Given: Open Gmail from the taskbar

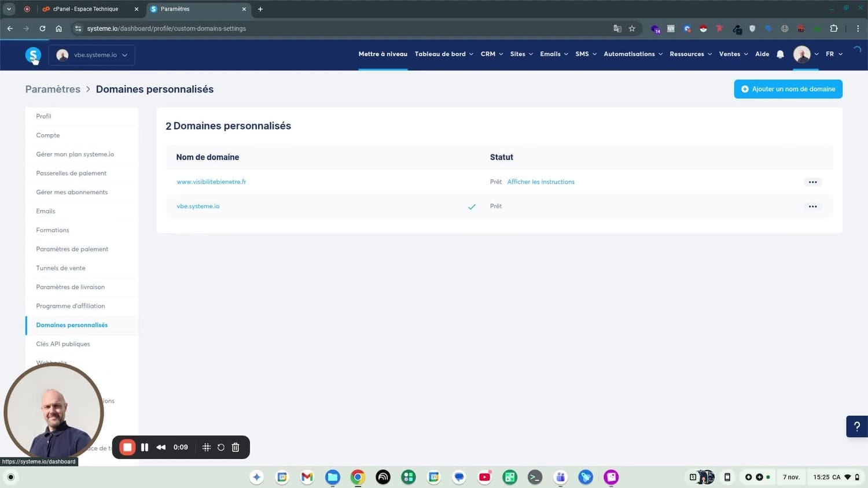Looking at the screenshot, I should (x=307, y=477).
